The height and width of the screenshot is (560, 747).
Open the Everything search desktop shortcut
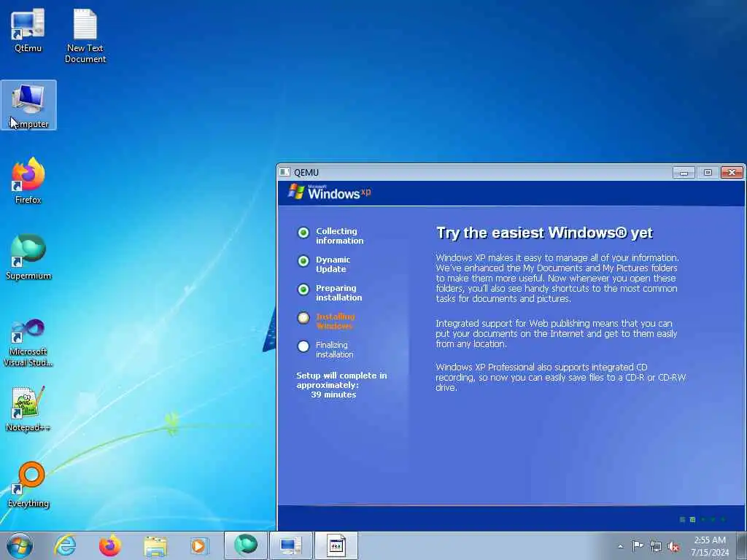point(28,485)
